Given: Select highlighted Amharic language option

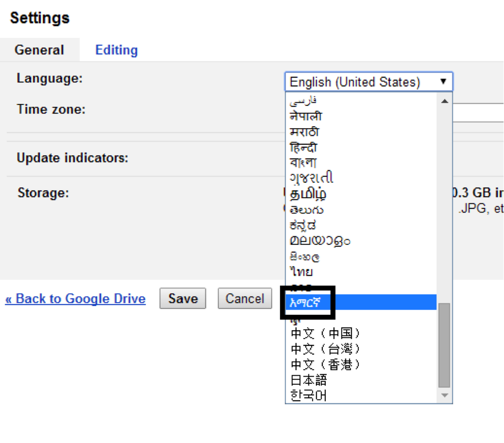Looking at the screenshot, I should point(308,303).
